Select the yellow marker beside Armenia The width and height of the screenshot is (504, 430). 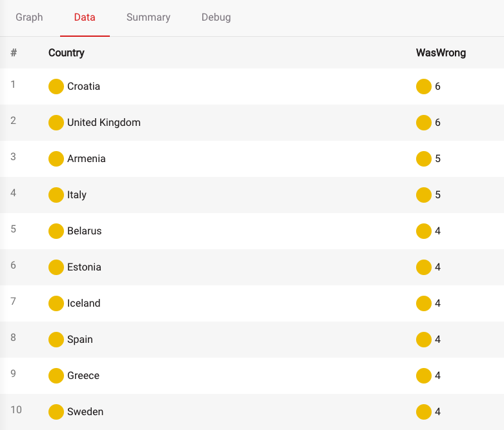(x=56, y=159)
